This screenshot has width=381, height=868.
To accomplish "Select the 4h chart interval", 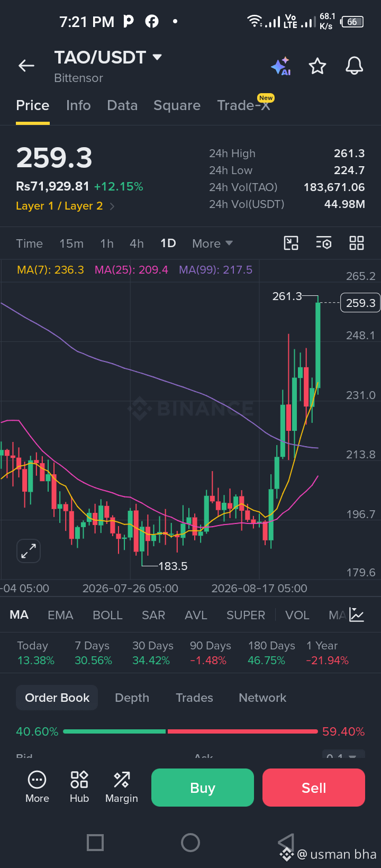I will pos(137,243).
